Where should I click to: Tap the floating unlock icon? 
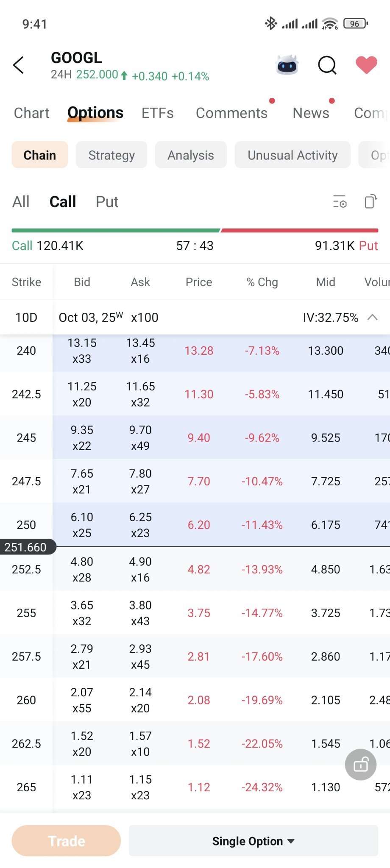[361, 765]
